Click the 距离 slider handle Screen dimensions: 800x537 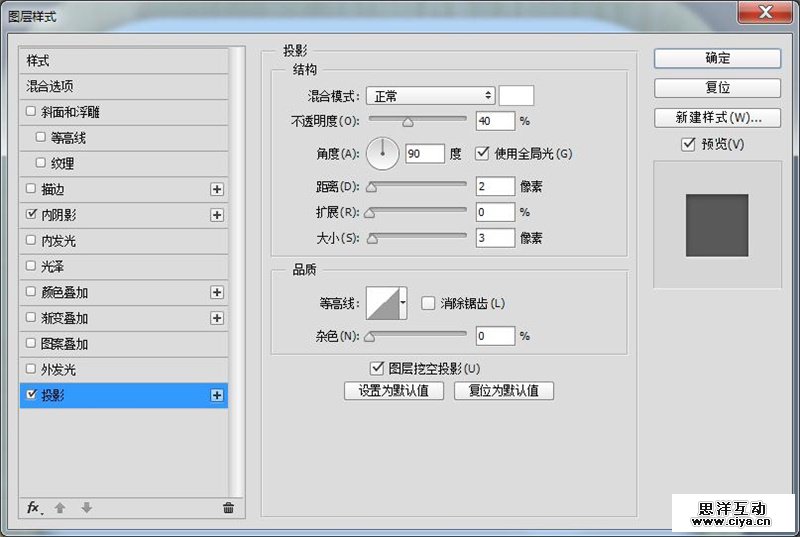372,188
